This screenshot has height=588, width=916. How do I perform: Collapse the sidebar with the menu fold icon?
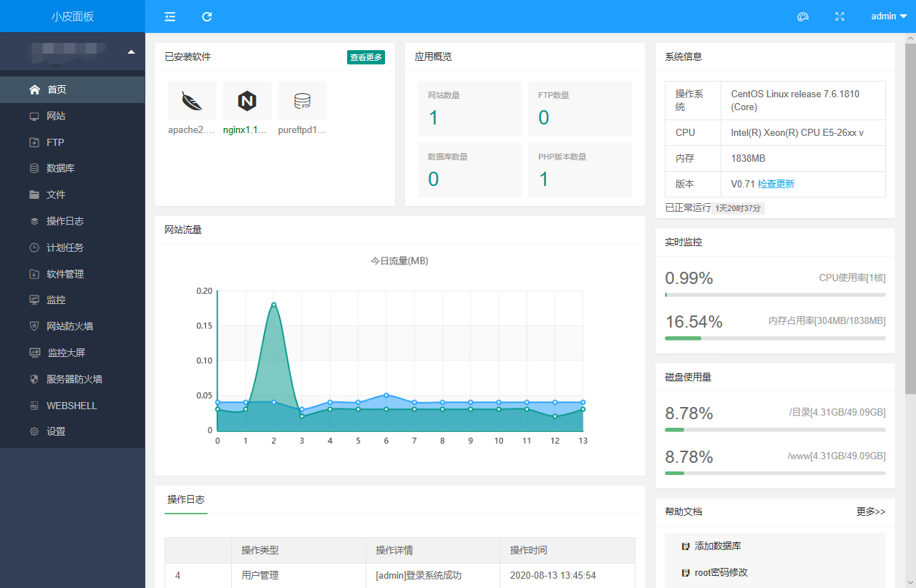coord(170,16)
